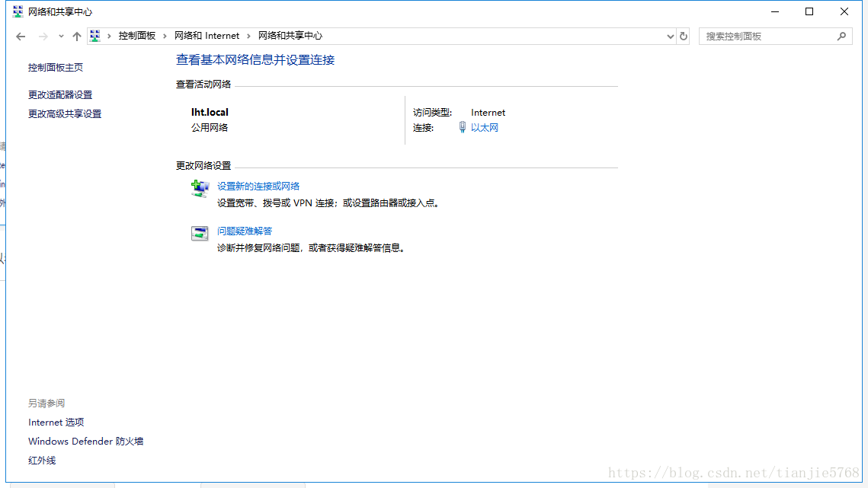The width and height of the screenshot is (868, 488).
Task: Click the page heading 查看基本网络信息并设置连接
Action: (255, 60)
